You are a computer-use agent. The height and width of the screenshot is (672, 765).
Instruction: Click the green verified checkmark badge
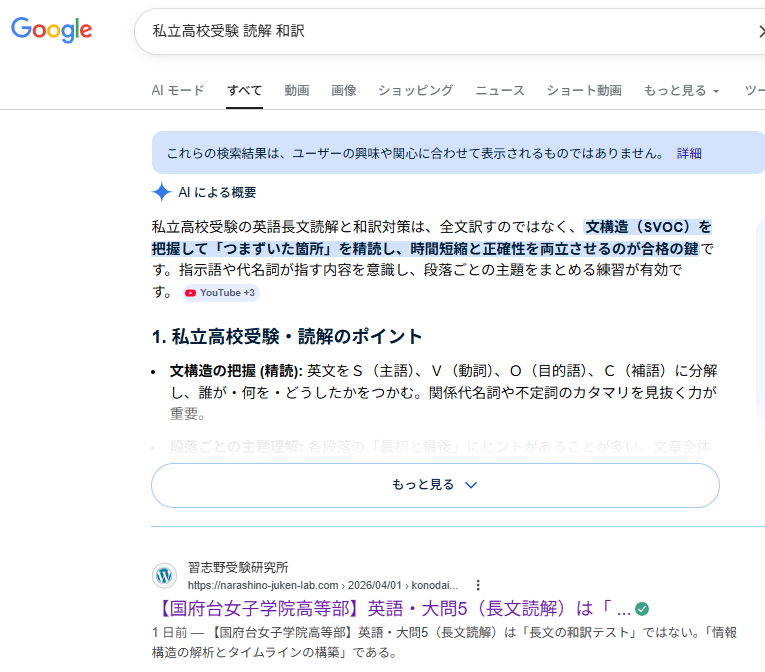[x=642, y=608]
